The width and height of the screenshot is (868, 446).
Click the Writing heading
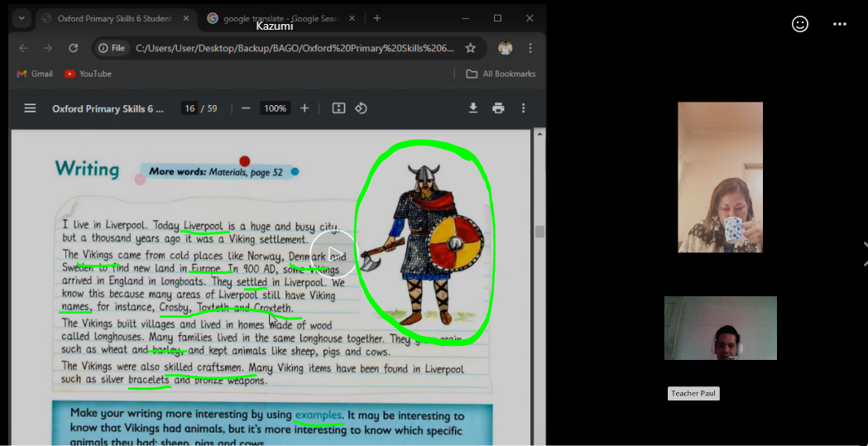click(87, 169)
